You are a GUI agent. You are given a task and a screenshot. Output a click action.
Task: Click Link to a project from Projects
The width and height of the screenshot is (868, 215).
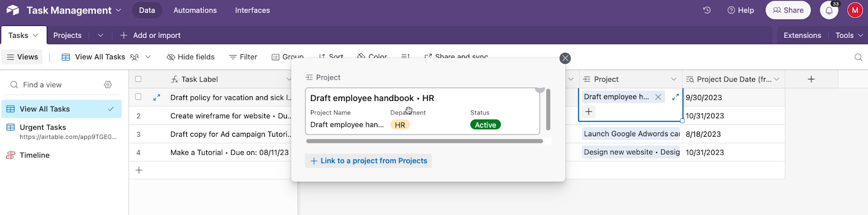pos(368,161)
